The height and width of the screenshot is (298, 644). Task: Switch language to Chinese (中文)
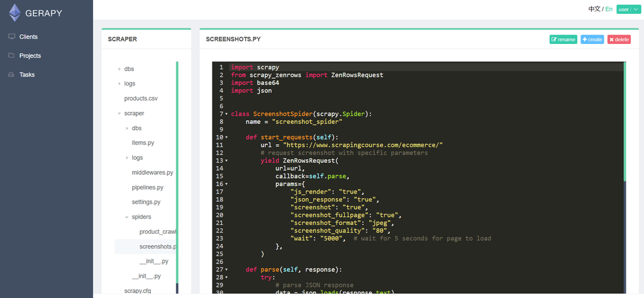pos(594,9)
